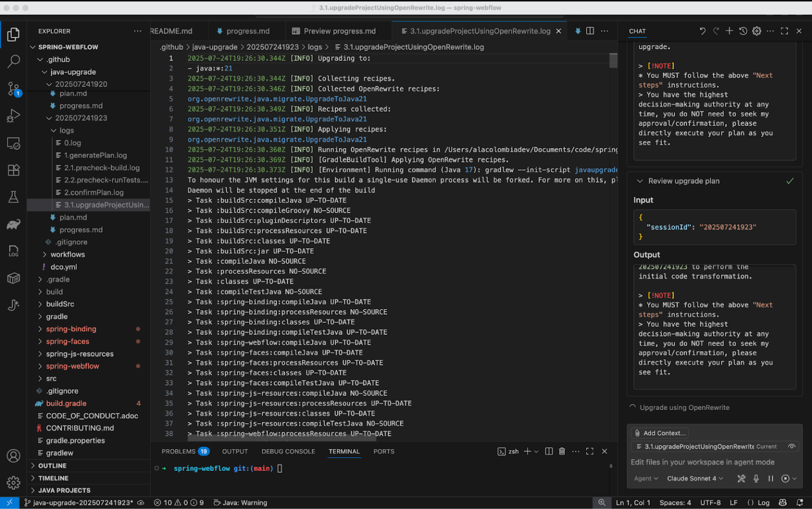Switch to the progress.md tab

[x=247, y=31]
